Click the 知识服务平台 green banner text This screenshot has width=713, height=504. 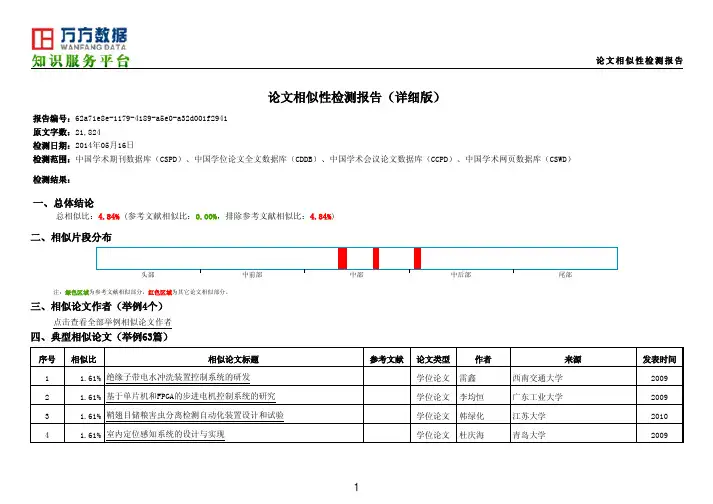coord(80,62)
